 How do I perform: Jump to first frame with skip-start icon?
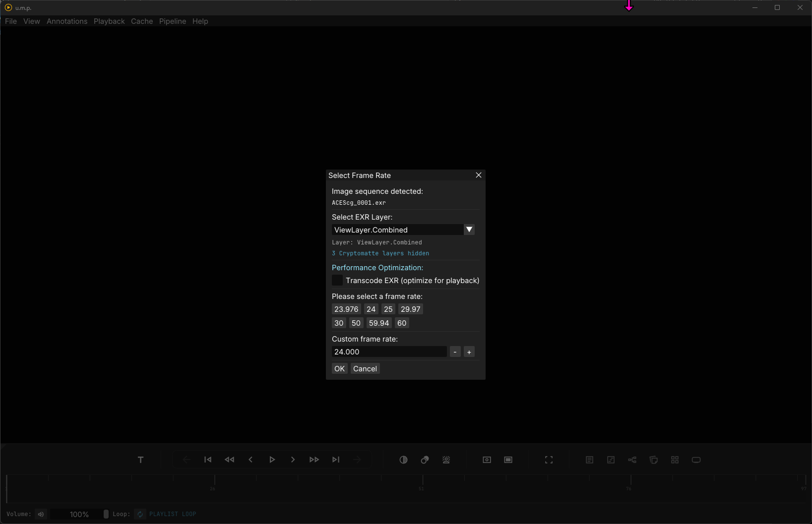point(208,460)
